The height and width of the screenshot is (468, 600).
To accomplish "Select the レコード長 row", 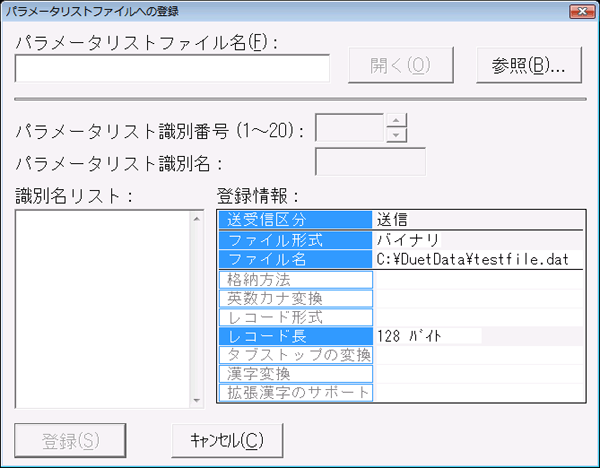I will point(294,336).
